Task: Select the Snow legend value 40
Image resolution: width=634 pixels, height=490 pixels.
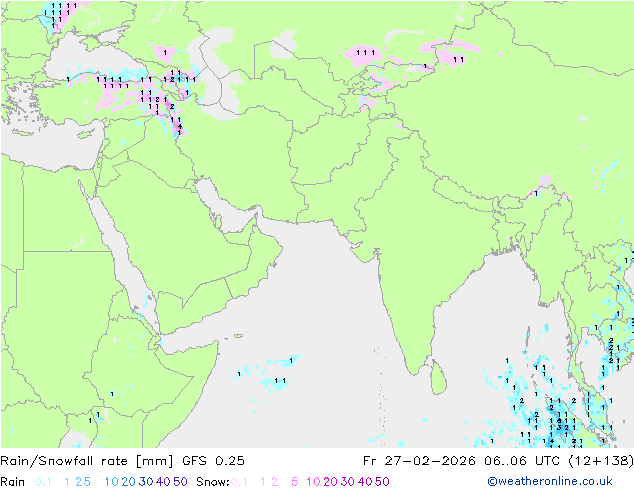Action: [x=365, y=482]
